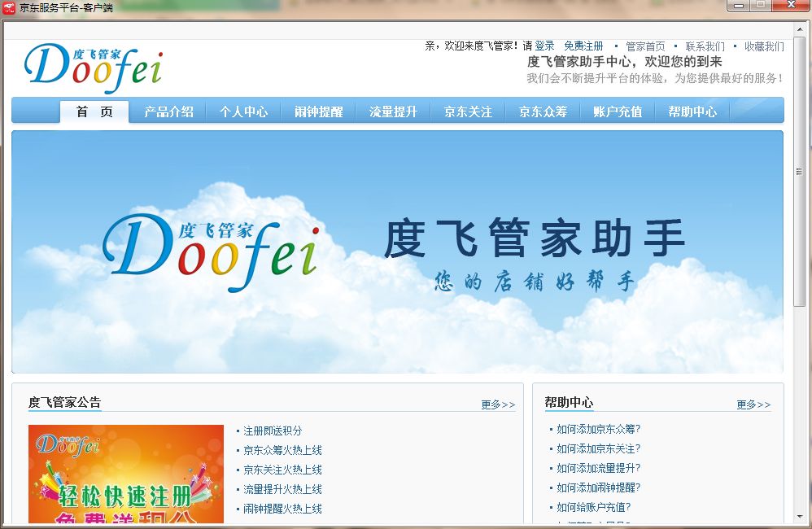812x529 pixels.
Task: Open the 帮助中心 tab
Action: click(x=691, y=111)
